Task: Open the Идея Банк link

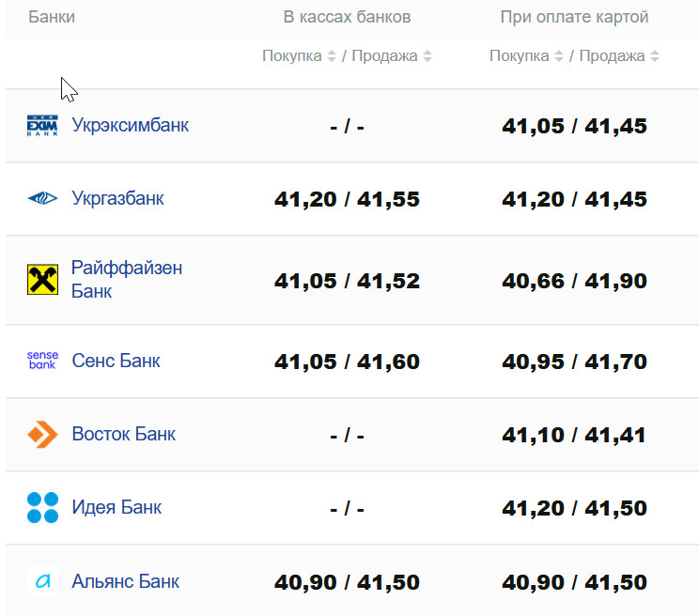Action: pyautogui.click(x=116, y=507)
